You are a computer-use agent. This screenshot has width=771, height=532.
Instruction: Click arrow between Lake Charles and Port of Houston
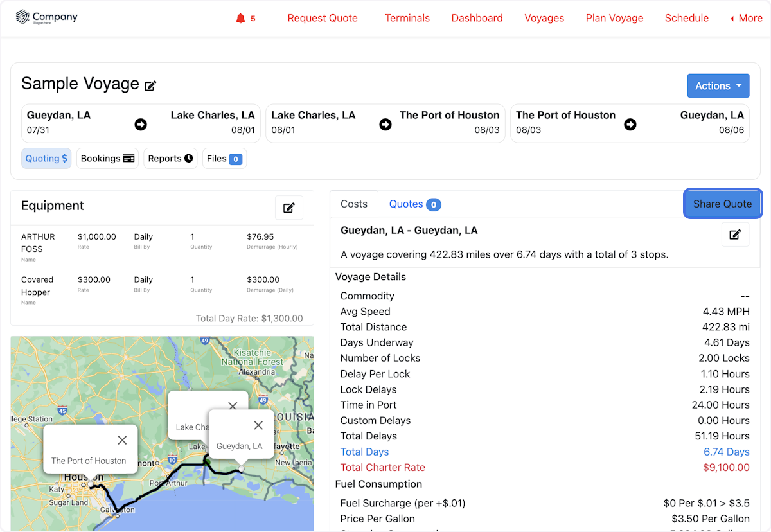385,125
